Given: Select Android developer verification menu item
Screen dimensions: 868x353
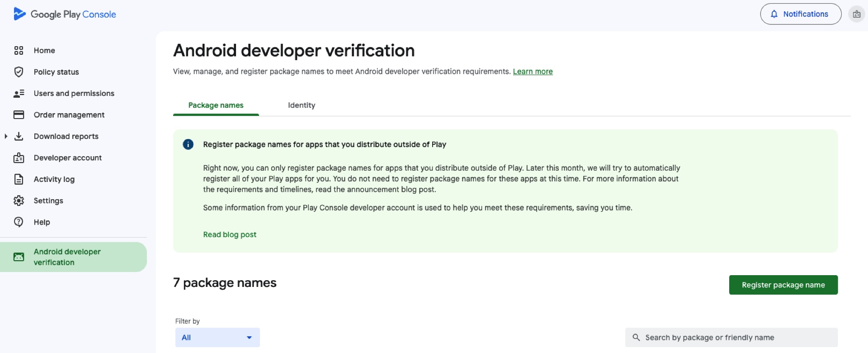Looking at the screenshot, I should click(x=73, y=257).
